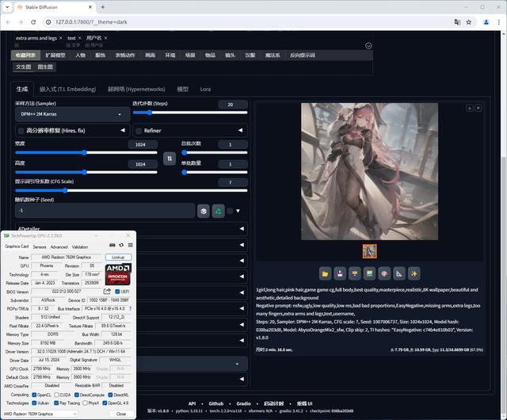This screenshot has height=420, width=507.
Task: Swap width and height with arrows icon
Action: (x=169, y=158)
